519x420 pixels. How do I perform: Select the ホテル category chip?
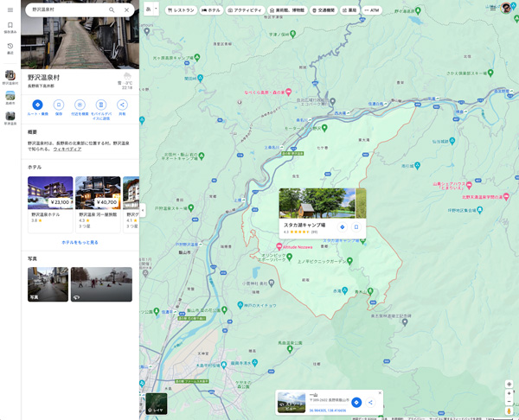[x=211, y=10]
